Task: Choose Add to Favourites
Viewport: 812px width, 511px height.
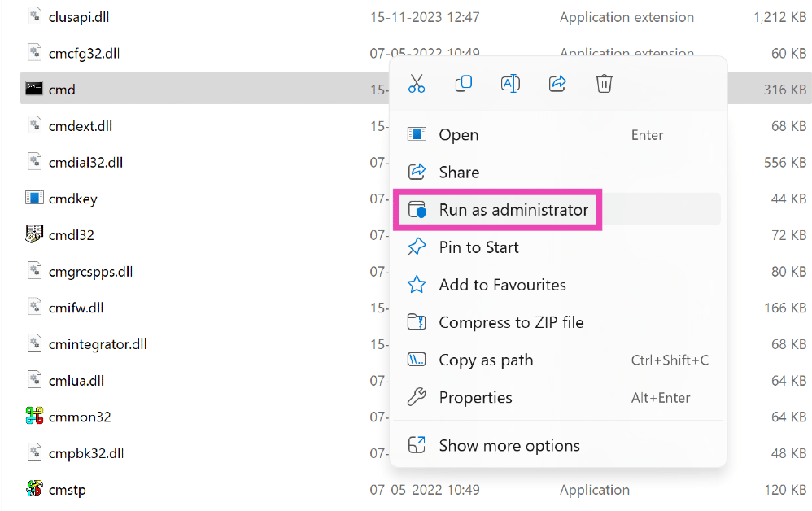Action: coord(503,284)
